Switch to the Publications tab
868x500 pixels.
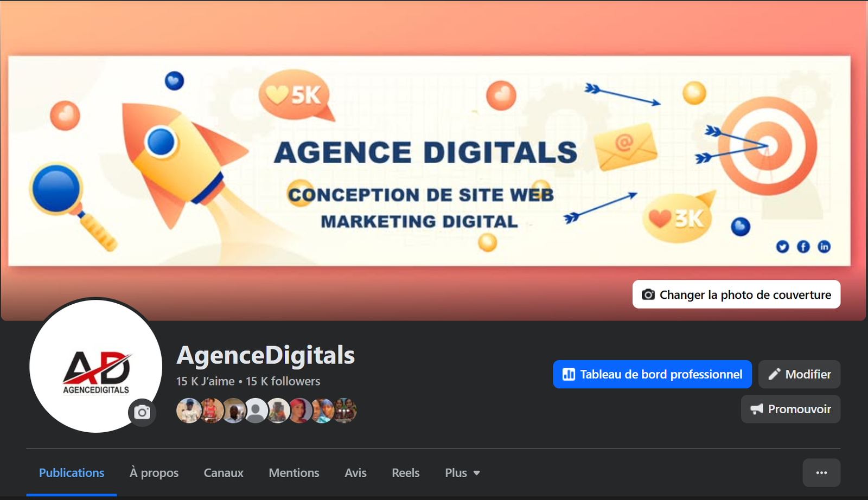tap(72, 473)
